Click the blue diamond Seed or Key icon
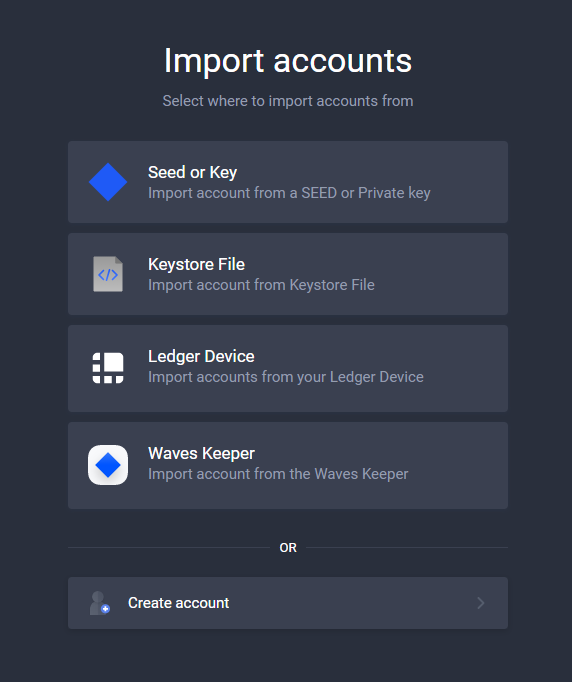The image size is (572, 682). (108, 182)
